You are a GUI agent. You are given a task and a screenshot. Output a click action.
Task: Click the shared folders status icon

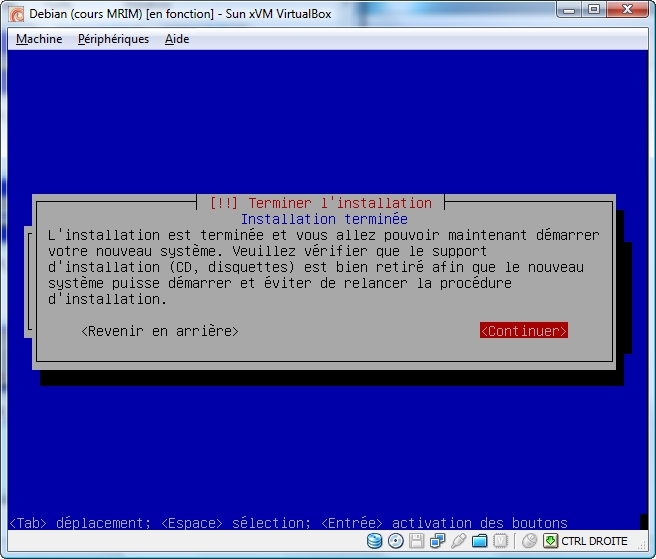[x=479, y=541]
